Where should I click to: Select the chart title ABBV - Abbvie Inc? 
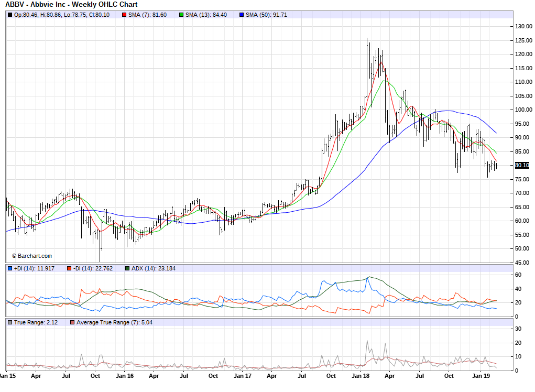(x=71, y=4)
